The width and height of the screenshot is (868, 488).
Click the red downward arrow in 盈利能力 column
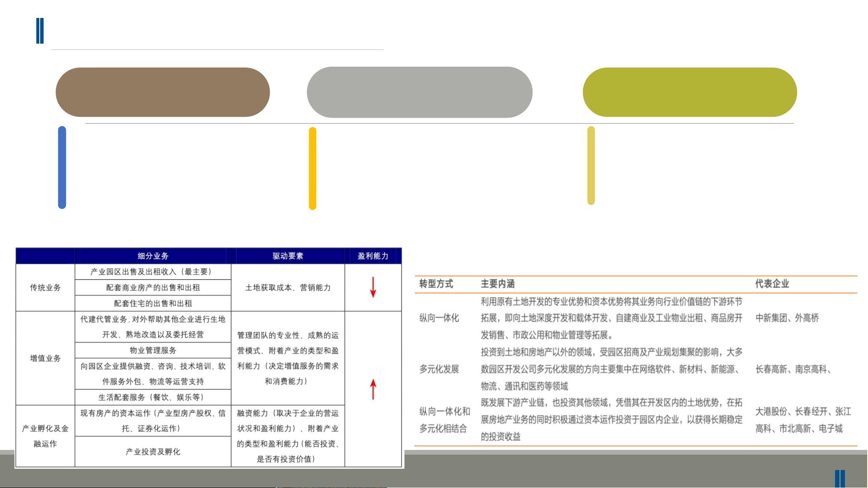coord(373,287)
